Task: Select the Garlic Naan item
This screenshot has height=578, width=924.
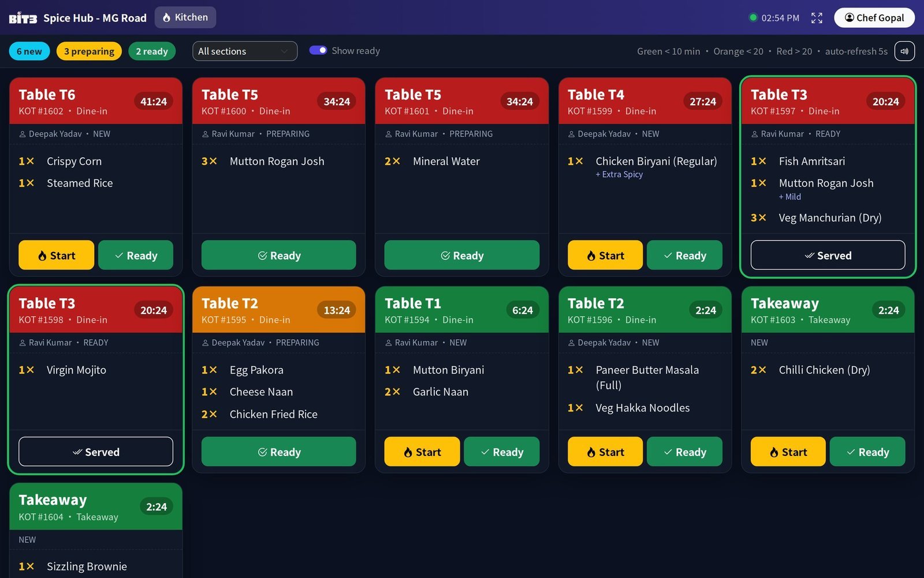Action: tap(441, 392)
